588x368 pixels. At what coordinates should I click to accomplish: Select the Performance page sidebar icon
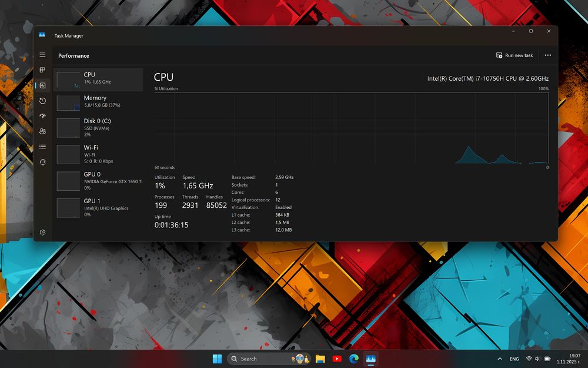pos(42,85)
